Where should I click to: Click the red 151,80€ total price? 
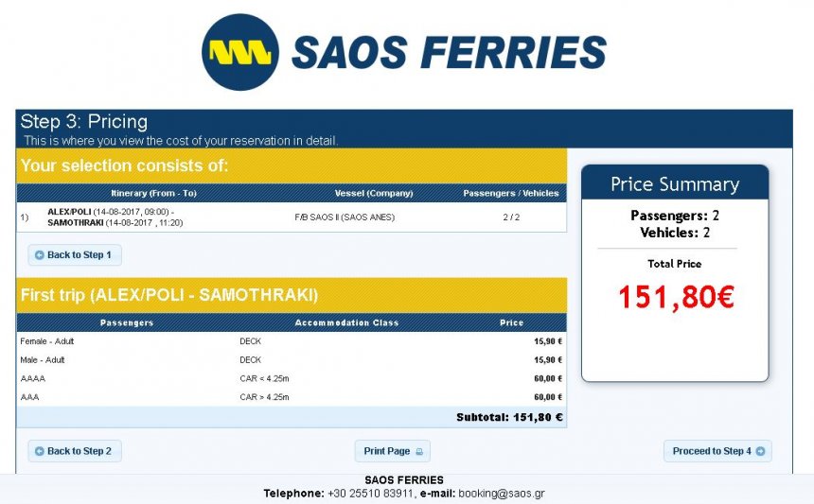tap(675, 298)
